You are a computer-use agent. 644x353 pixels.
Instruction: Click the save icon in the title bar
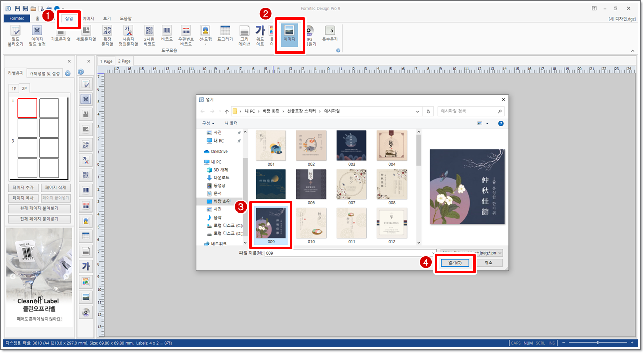(x=18, y=8)
